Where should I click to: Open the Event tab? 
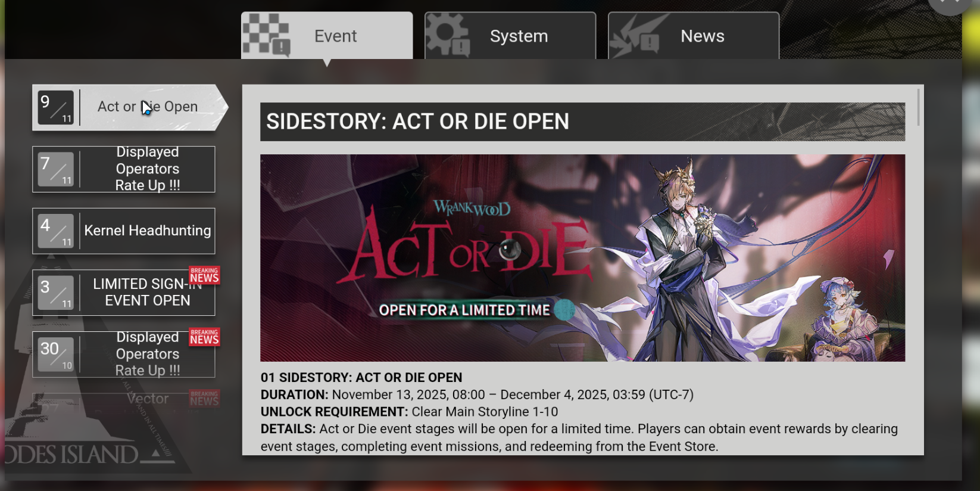(x=327, y=35)
